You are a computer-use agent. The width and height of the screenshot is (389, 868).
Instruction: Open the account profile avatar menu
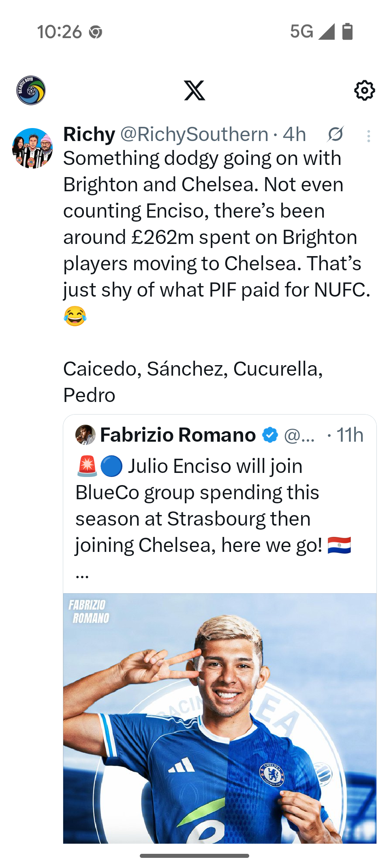point(31,90)
